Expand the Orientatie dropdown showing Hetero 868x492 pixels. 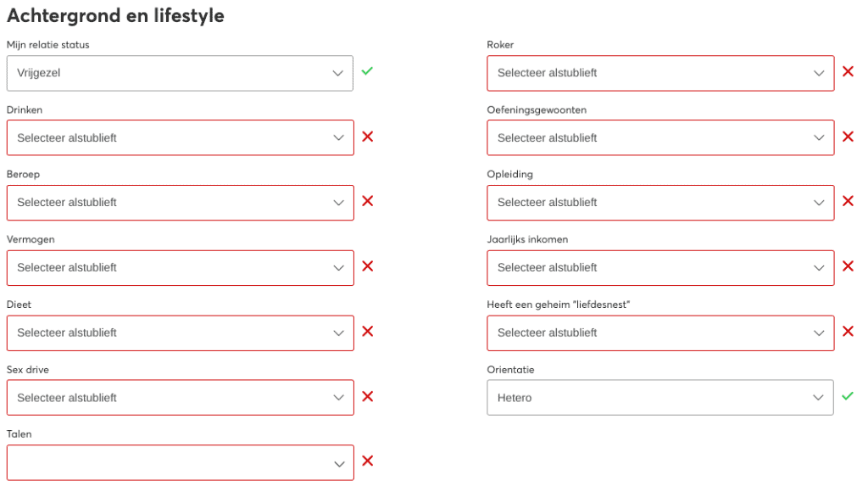[659, 397]
